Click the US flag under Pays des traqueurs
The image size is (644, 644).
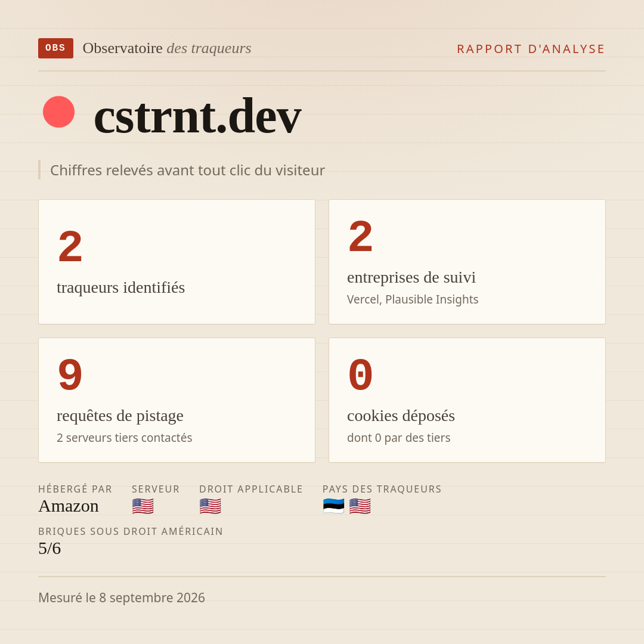[360, 506]
